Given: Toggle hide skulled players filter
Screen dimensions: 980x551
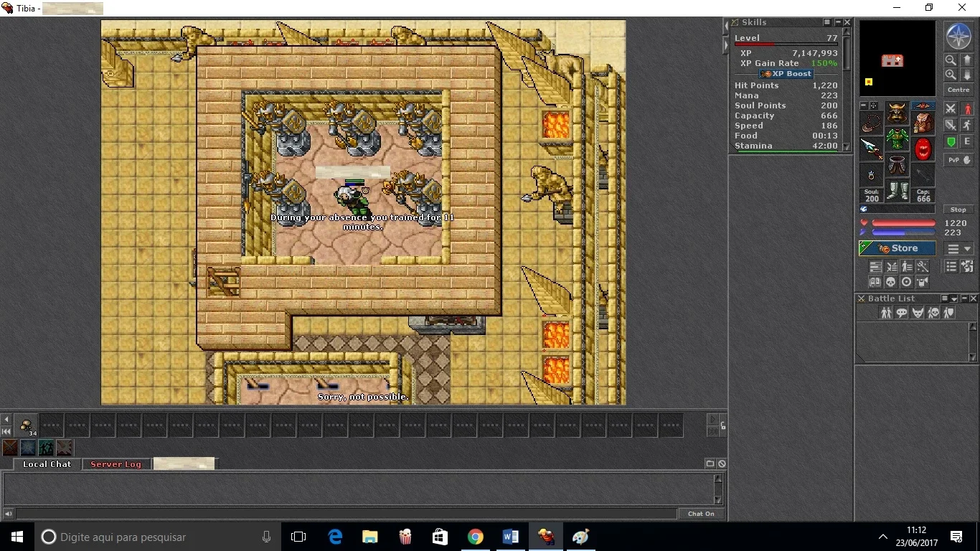Looking at the screenshot, I should pos(933,312).
